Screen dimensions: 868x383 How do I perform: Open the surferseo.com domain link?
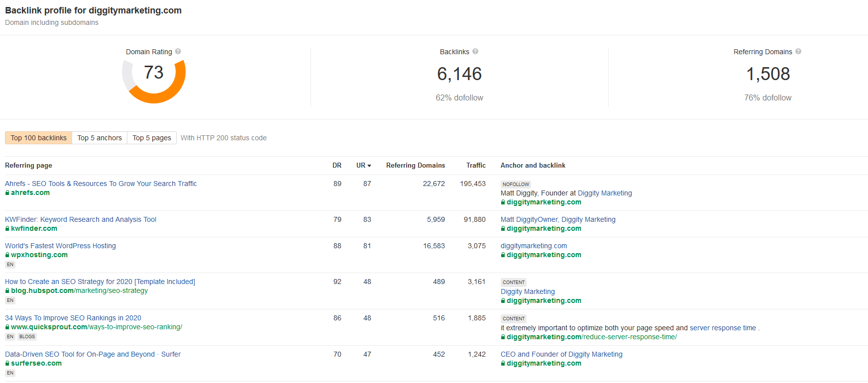coord(36,363)
